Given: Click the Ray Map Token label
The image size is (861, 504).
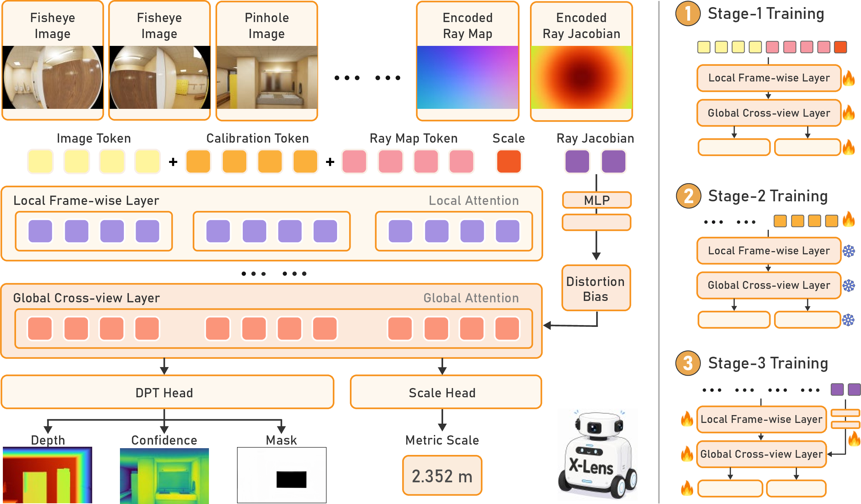Looking at the screenshot, I should (414, 138).
